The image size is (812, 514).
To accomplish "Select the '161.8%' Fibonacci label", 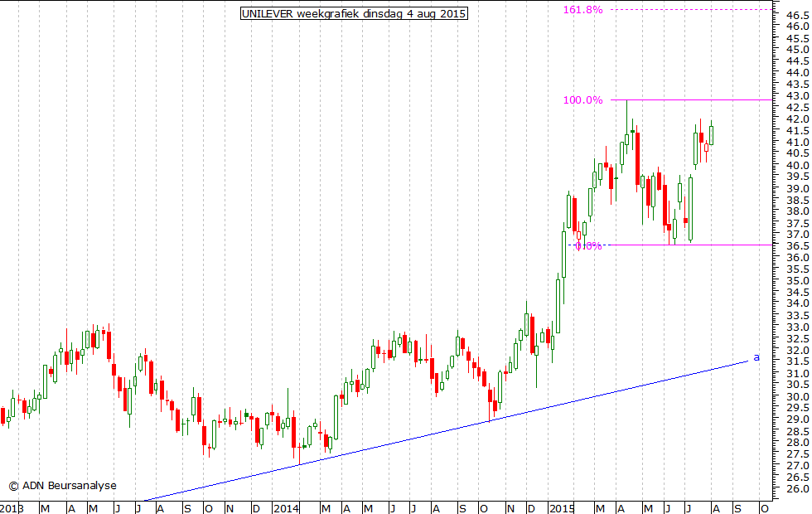I will tap(583, 9).
